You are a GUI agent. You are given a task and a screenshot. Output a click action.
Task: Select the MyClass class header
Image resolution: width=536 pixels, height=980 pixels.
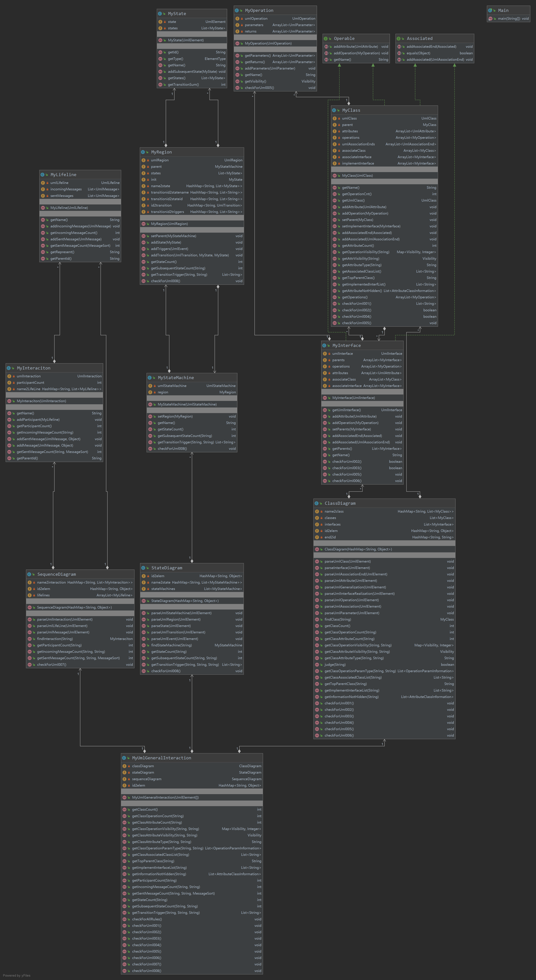tap(351, 110)
